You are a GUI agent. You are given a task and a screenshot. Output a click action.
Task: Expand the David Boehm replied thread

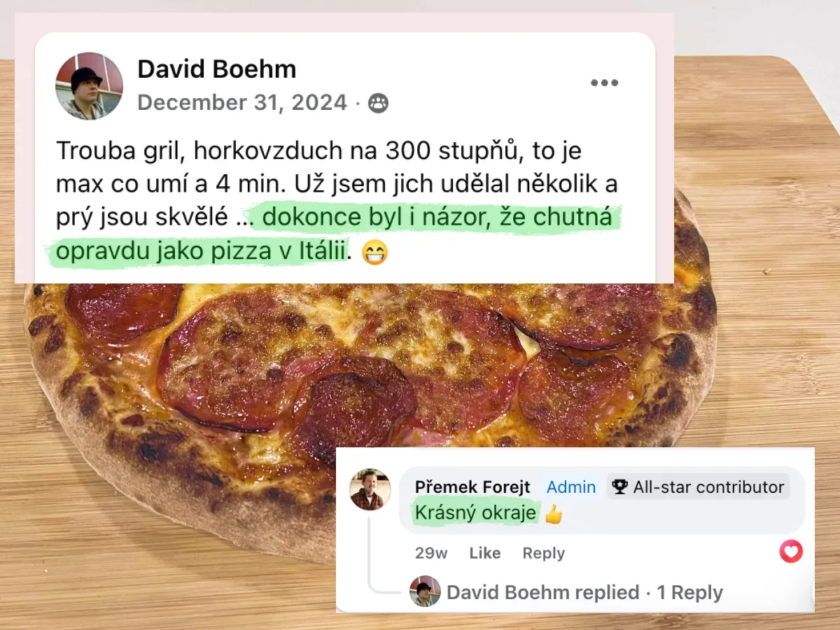click(543, 593)
